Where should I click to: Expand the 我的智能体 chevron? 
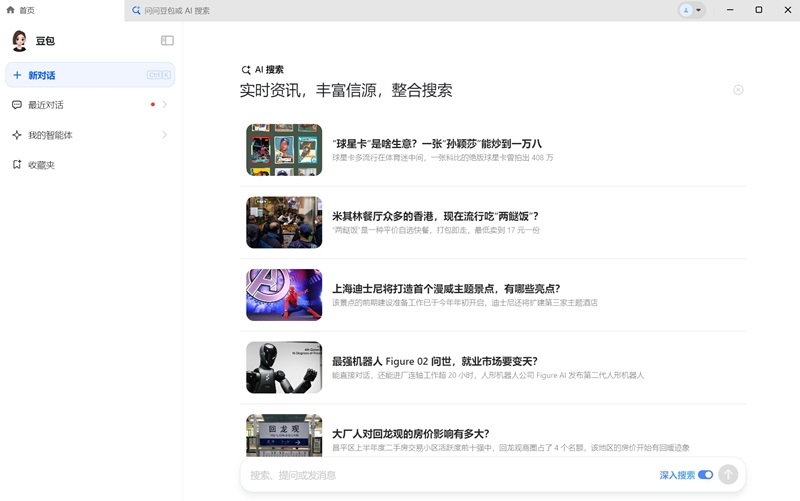click(164, 135)
